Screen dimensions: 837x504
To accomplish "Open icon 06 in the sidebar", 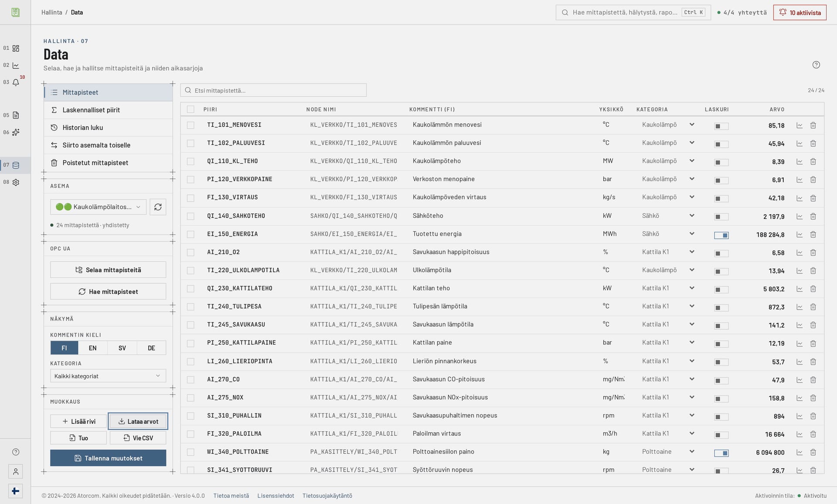I will click(16, 132).
